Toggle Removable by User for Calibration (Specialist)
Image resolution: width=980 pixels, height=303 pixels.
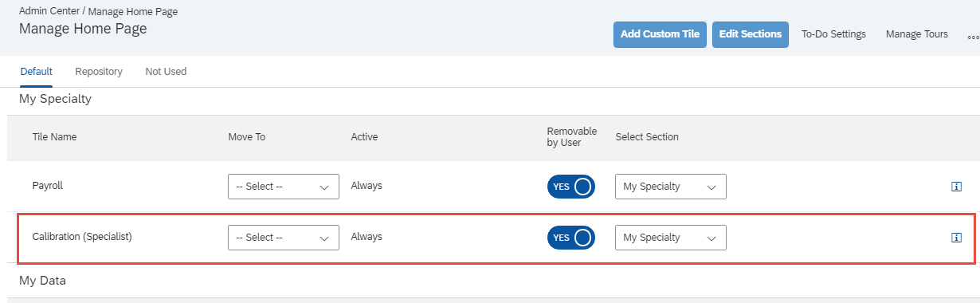pos(570,238)
